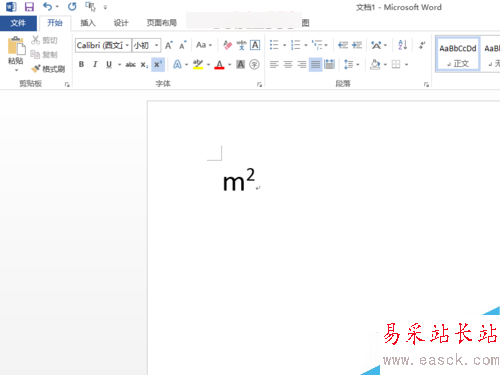
Task: Click the Redo/Repeat icon
Action: pos(72,6)
